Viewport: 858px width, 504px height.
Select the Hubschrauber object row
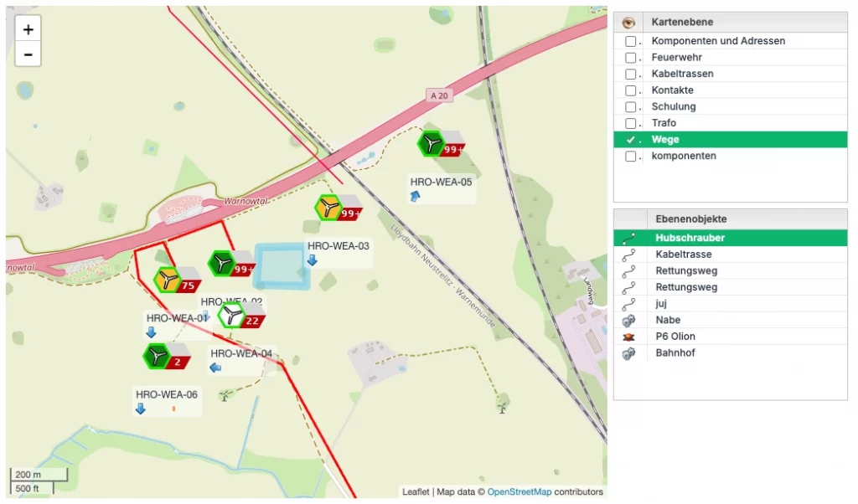coord(690,238)
